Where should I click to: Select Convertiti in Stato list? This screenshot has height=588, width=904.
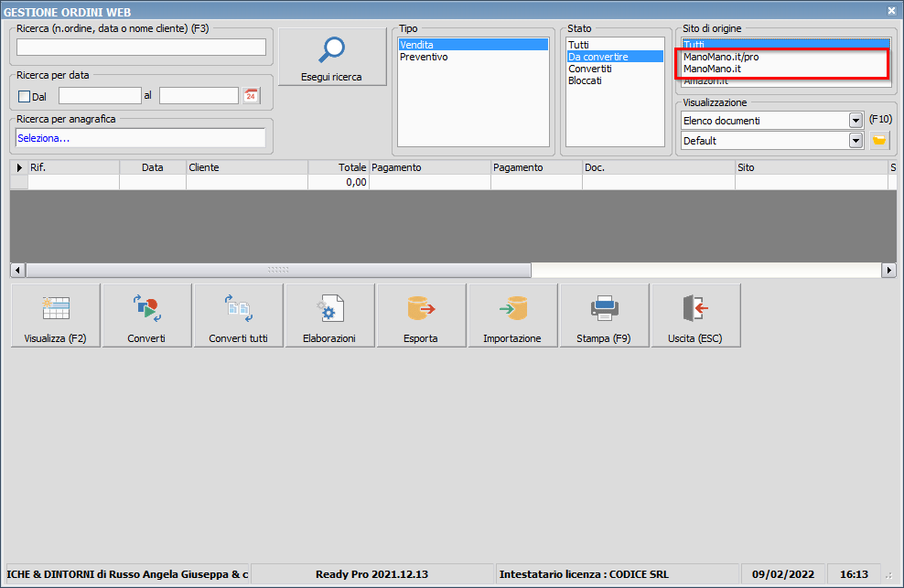(x=615, y=69)
